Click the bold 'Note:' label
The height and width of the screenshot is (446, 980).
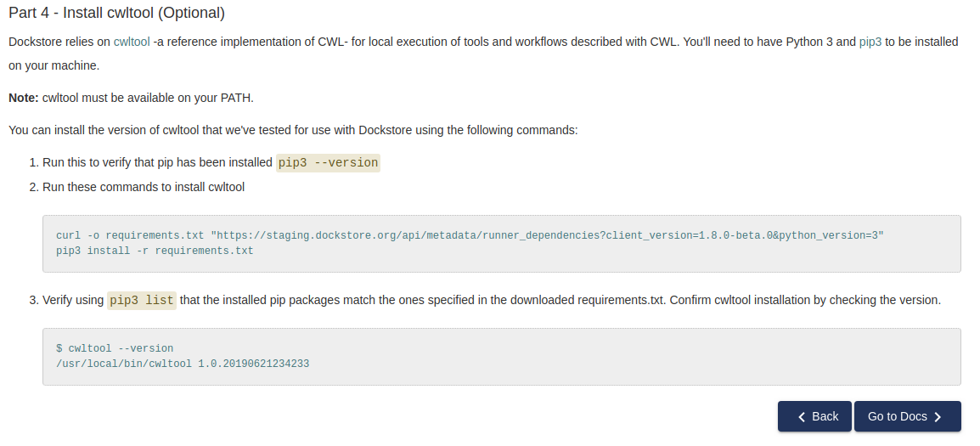[24, 99]
